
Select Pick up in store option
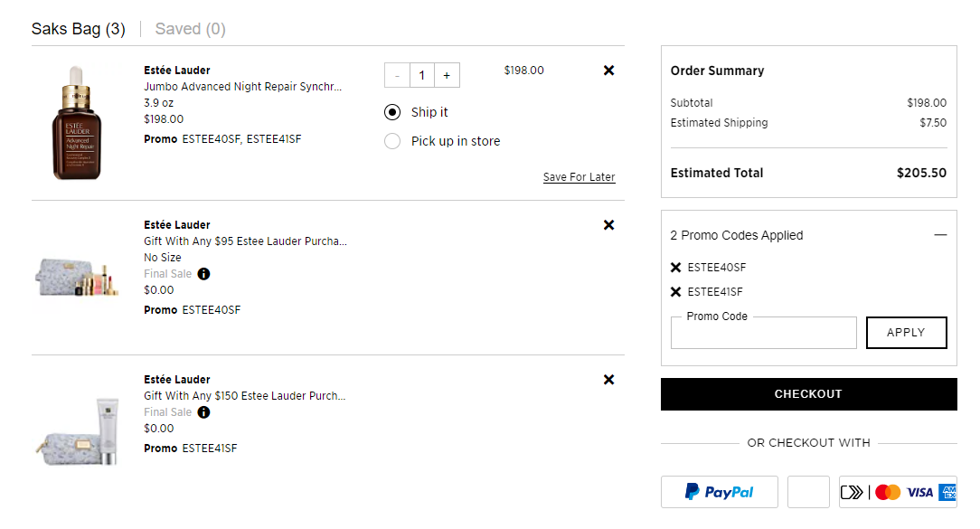[x=392, y=141]
